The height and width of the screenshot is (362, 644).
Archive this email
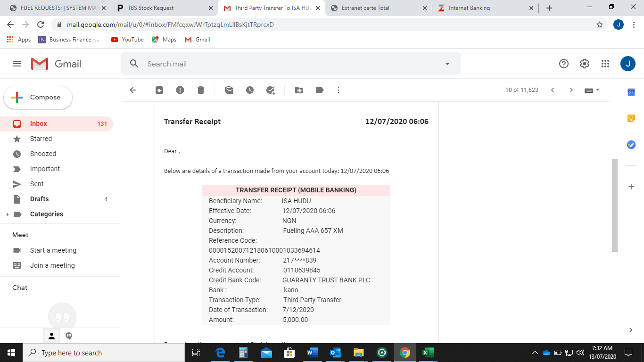click(159, 90)
